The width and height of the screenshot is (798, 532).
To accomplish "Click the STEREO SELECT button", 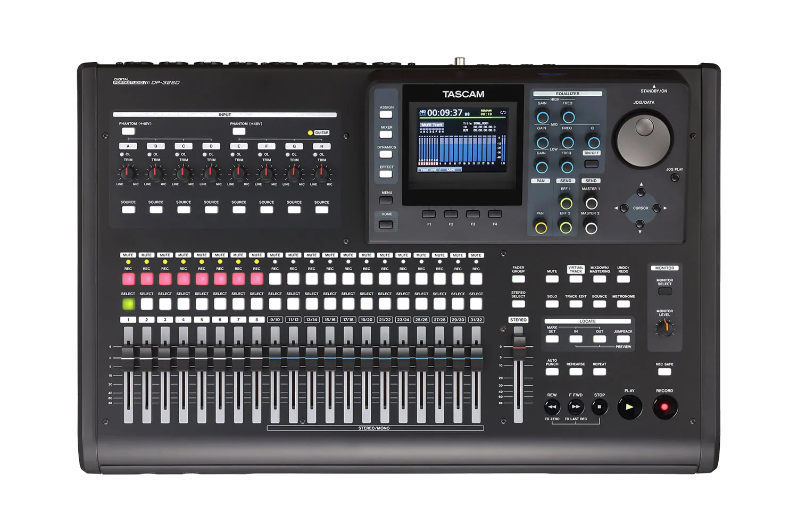I will point(518,304).
